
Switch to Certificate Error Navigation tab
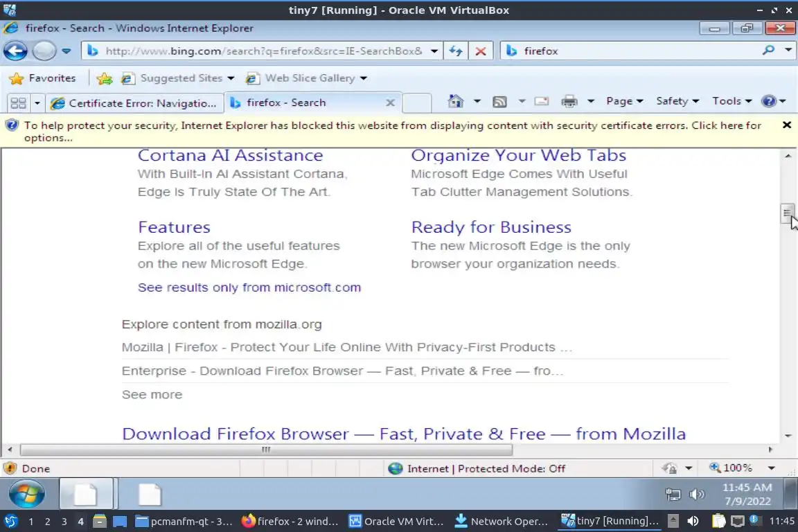click(x=135, y=103)
